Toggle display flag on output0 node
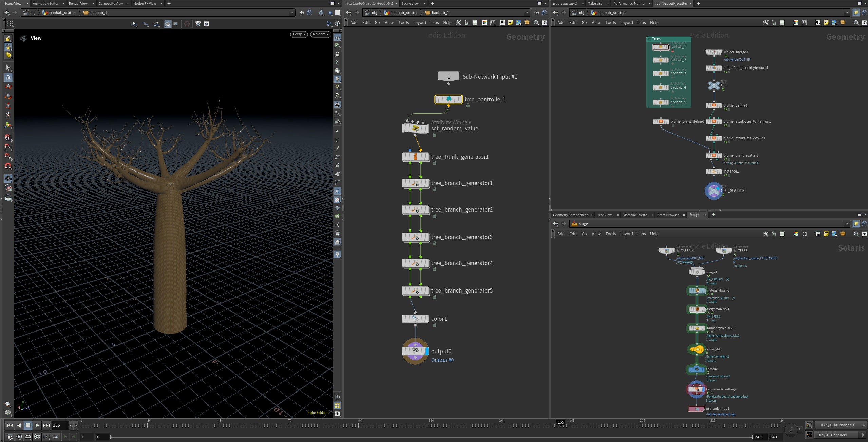Screen dimensions: 868x442 tap(427, 351)
